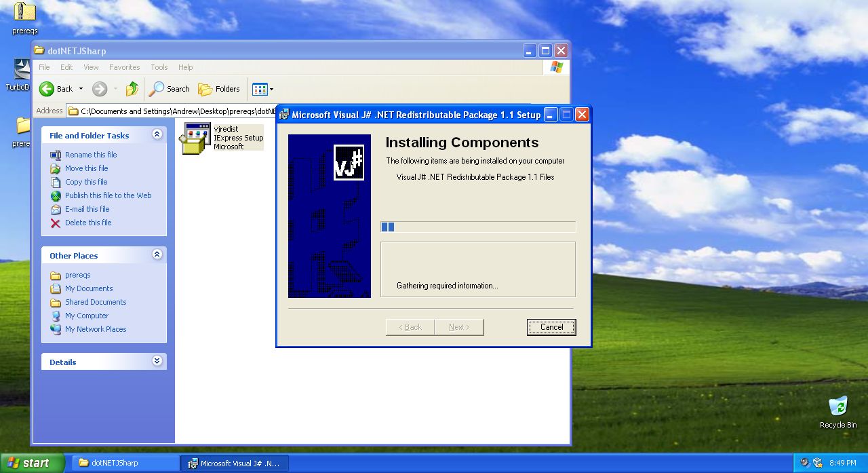Collapse the Other Places panel
The width and height of the screenshot is (868, 473).
point(157,254)
